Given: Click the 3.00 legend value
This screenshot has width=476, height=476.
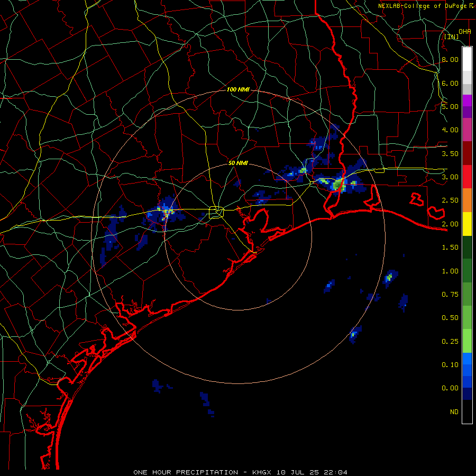Looking at the screenshot, I should click(450, 177).
